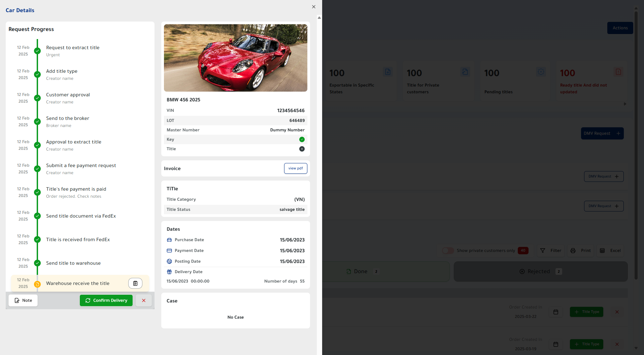
Task: Click check icon for Title's fee payment is paid
Action: pos(37,192)
